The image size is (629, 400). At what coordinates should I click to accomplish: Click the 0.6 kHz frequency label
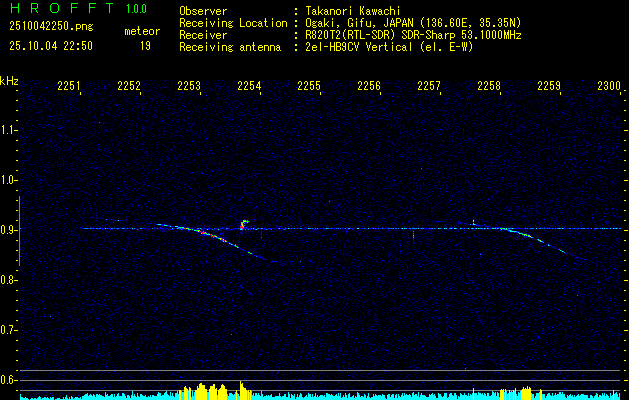(x=8, y=380)
